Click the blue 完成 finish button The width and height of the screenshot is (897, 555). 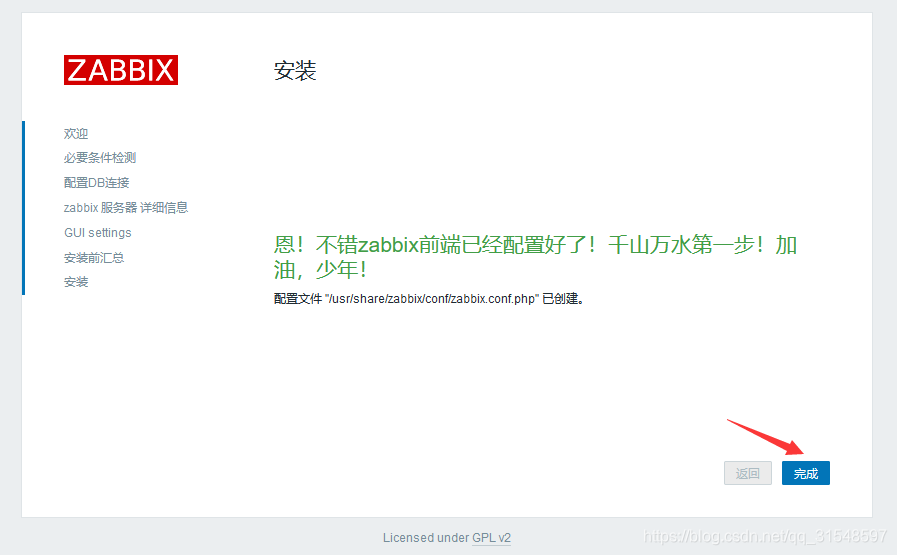click(x=805, y=473)
